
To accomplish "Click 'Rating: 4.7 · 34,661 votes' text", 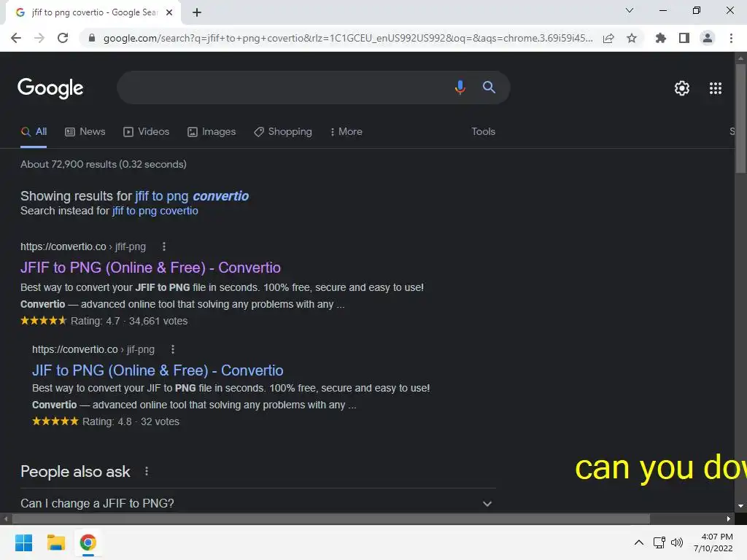I will [x=129, y=321].
